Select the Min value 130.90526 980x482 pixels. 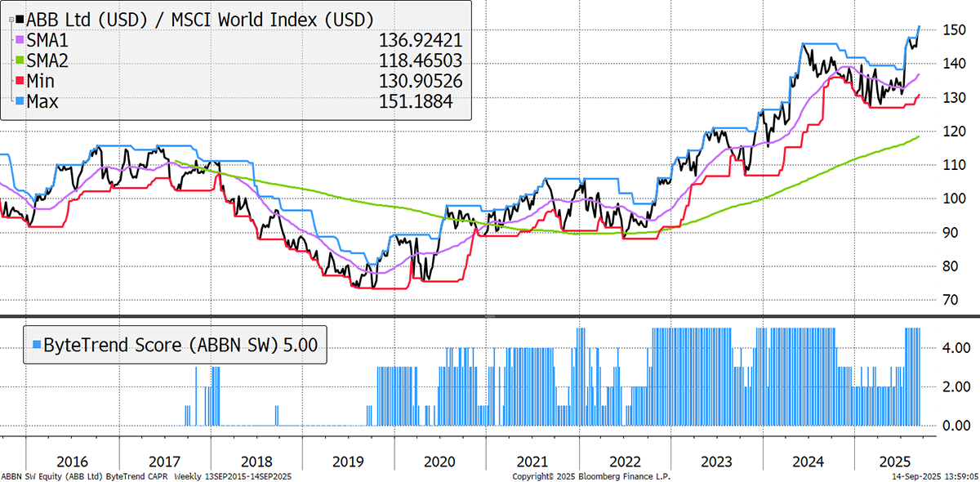421,82
